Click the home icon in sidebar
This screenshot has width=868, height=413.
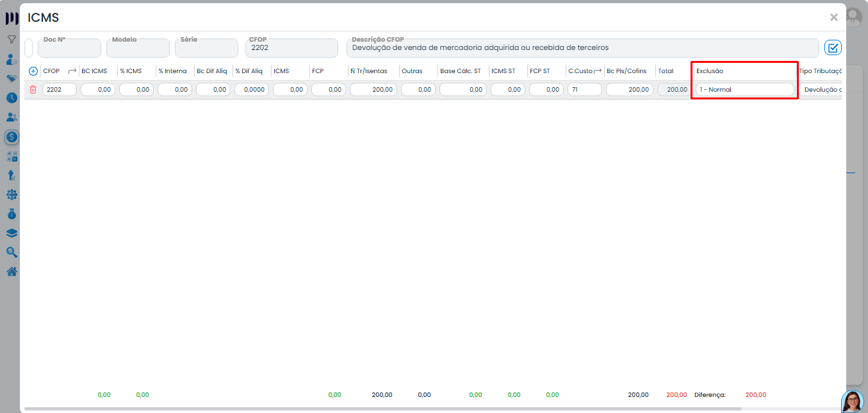[x=12, y=271]
